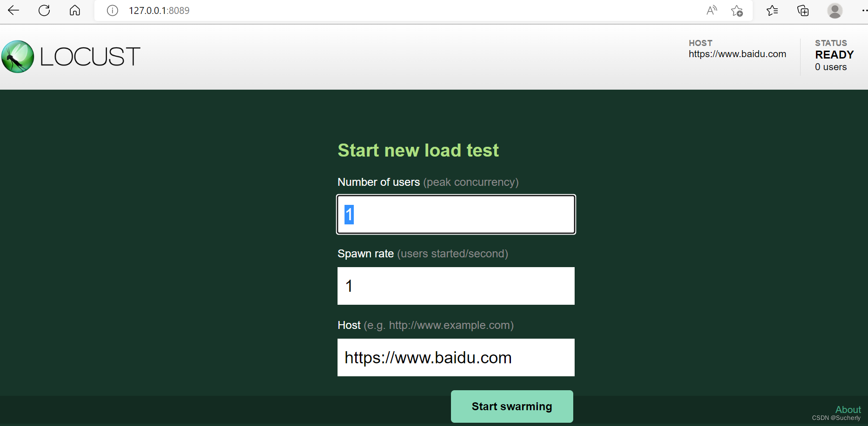Click the site information icon in address bar
The width and height of the screenshot is (868, 426).
pyautogui.click(x=112, y=10)
